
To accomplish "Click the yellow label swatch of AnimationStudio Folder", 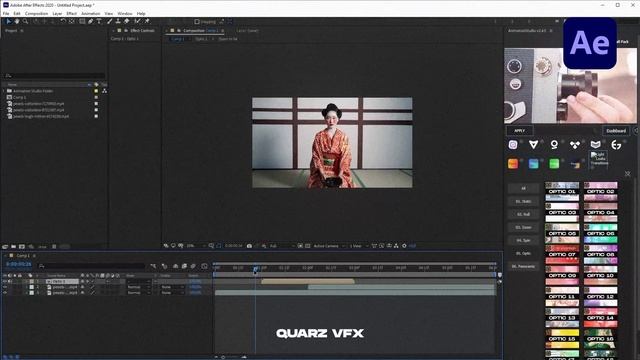I will point(96,91).
